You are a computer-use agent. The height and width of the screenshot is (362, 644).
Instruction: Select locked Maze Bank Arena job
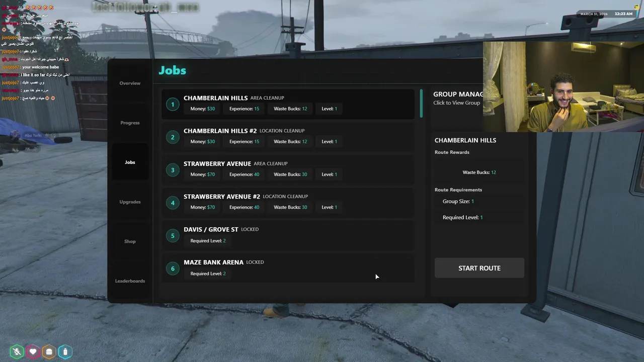tap(288, 268)
